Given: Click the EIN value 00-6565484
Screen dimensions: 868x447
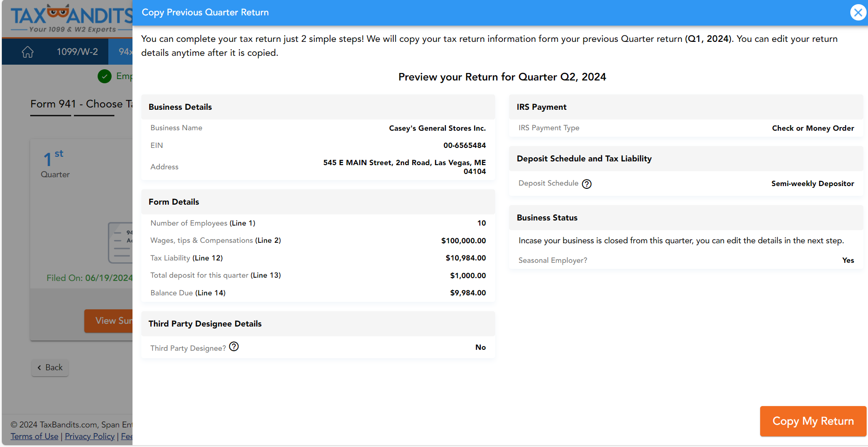Looking at the screenshot, I should (x=464, y=146).
